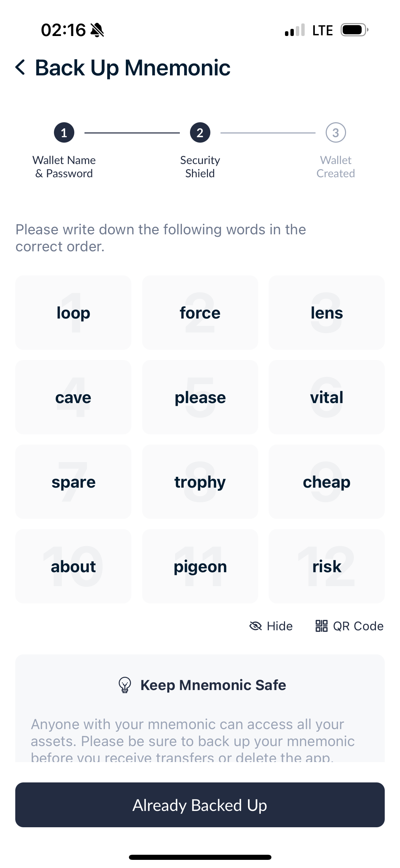Tap the battery indicator icon
Screen dimensions: 400x868
click(x=355, y=30)
